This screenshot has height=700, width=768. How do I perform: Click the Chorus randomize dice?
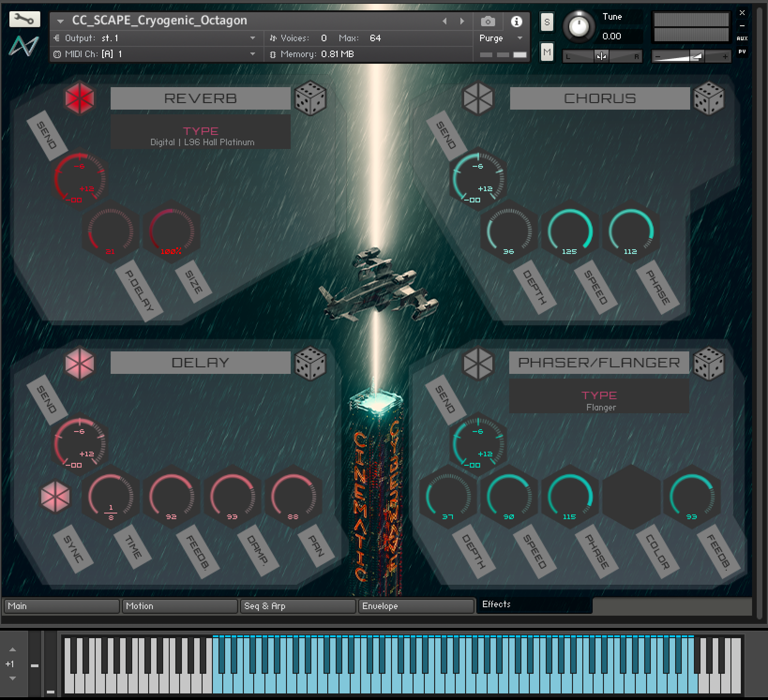click(x=708, y=98)
